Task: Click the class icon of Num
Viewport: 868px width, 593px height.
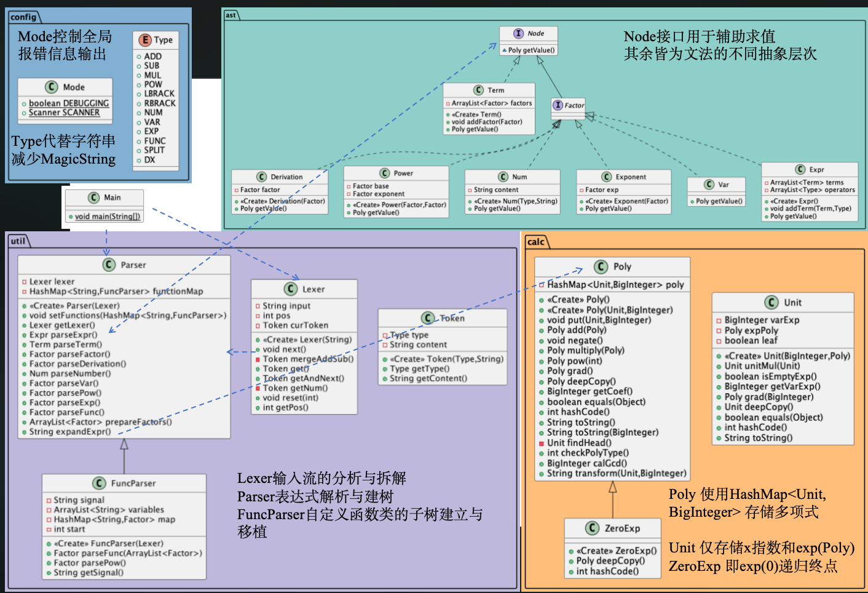Action: point(503,177)
